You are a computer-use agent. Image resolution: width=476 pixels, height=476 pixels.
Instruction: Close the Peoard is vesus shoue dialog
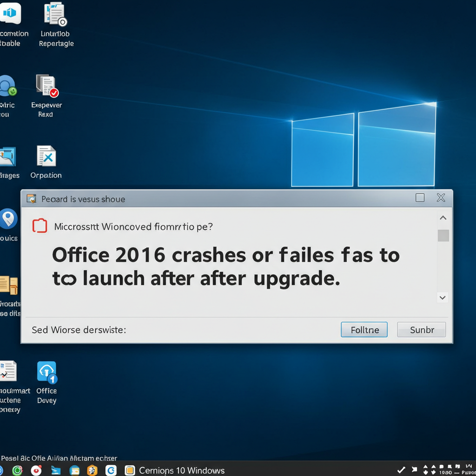(441, 198)
